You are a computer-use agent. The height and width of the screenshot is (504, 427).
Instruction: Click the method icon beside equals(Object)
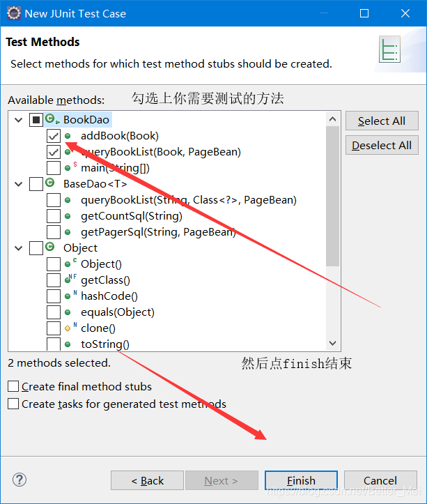point(68,312)
